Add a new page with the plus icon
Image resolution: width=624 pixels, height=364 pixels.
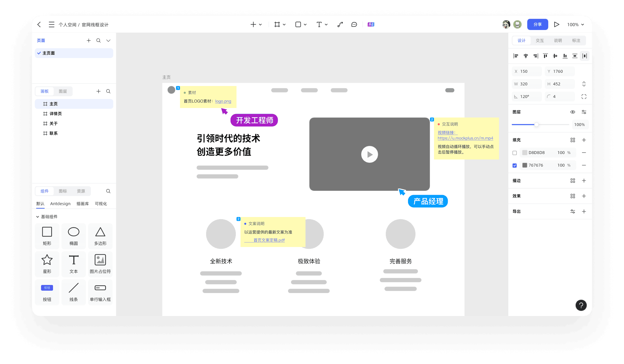click(88, 40)
